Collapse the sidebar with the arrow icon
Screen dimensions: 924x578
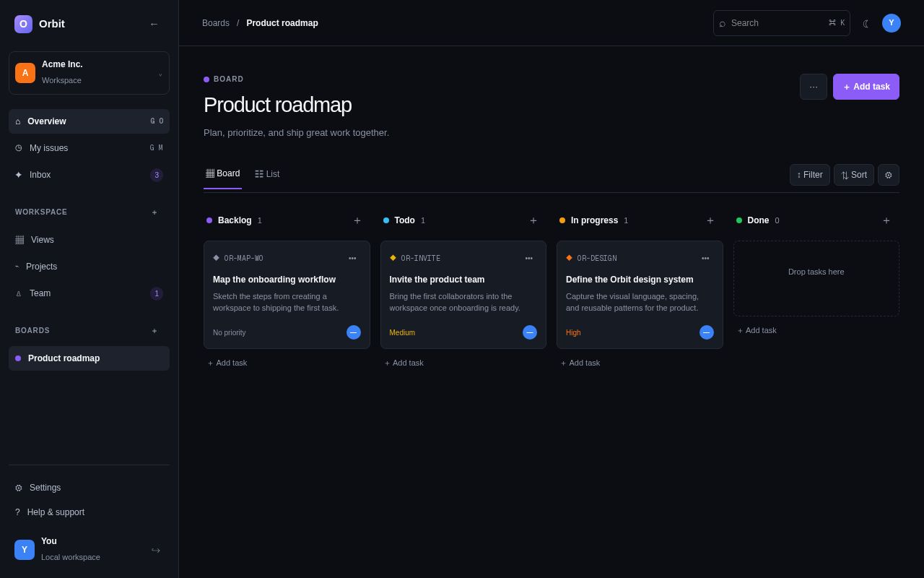154,24
